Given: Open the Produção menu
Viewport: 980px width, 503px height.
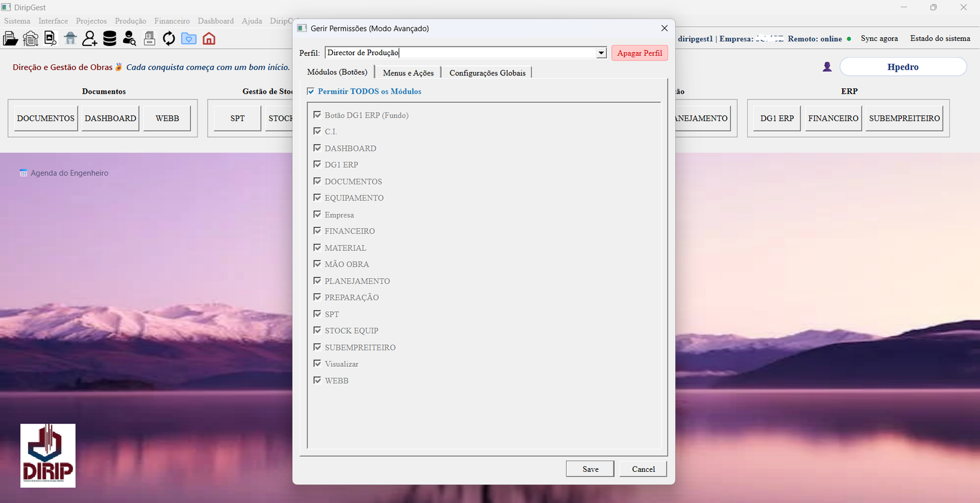Looking at the screenshot, I should point(130,21).
